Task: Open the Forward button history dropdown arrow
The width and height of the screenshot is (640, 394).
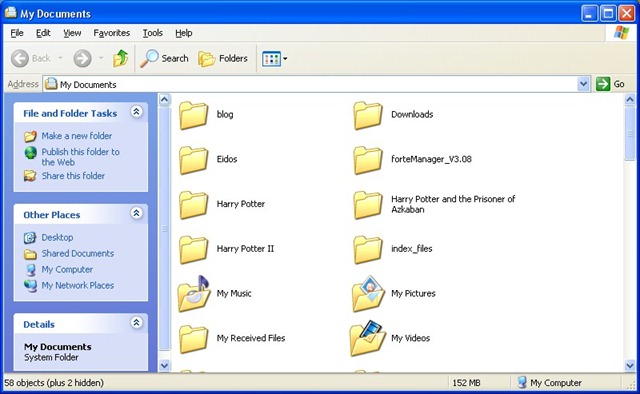Action: coord(101,58)
